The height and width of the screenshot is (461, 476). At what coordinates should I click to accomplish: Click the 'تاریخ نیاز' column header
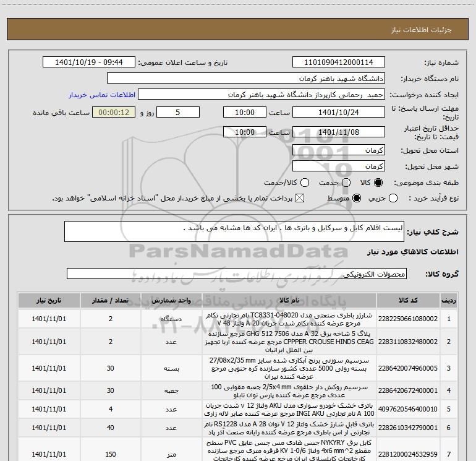click(x=49, y=300)
